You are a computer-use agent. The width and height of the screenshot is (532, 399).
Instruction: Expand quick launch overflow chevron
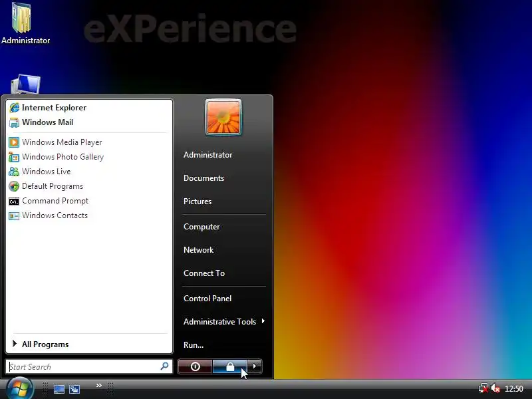click(x=98, y=386)
